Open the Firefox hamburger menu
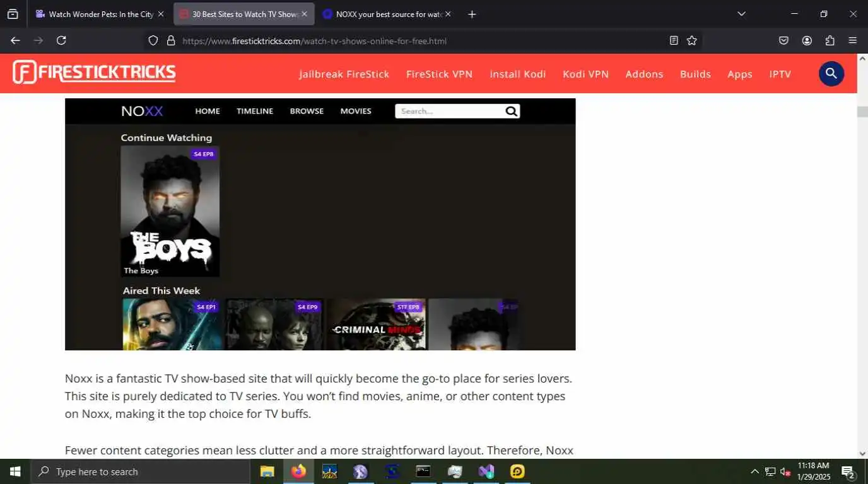 tap(853, 40)
